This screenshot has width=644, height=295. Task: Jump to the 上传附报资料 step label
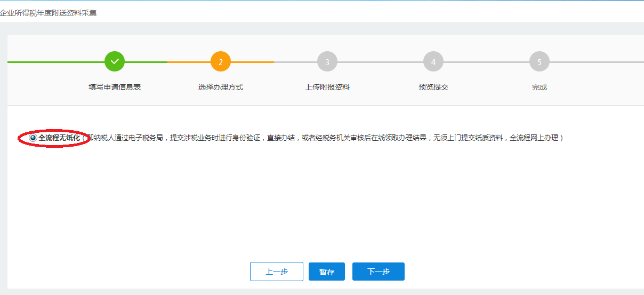pos(327,87)
